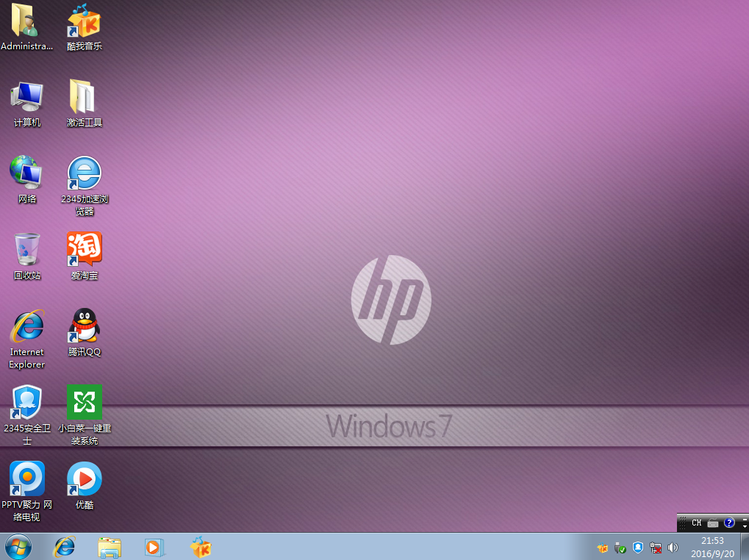Screen dimensions: 749x560
Task: Open Windows Explorer from the taskbar
Action: pyautogui.click(x=110, y=547)
